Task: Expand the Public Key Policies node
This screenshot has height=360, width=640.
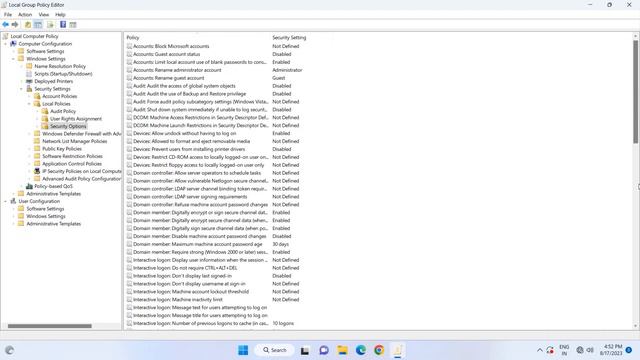Action: (x=29, y=149)
